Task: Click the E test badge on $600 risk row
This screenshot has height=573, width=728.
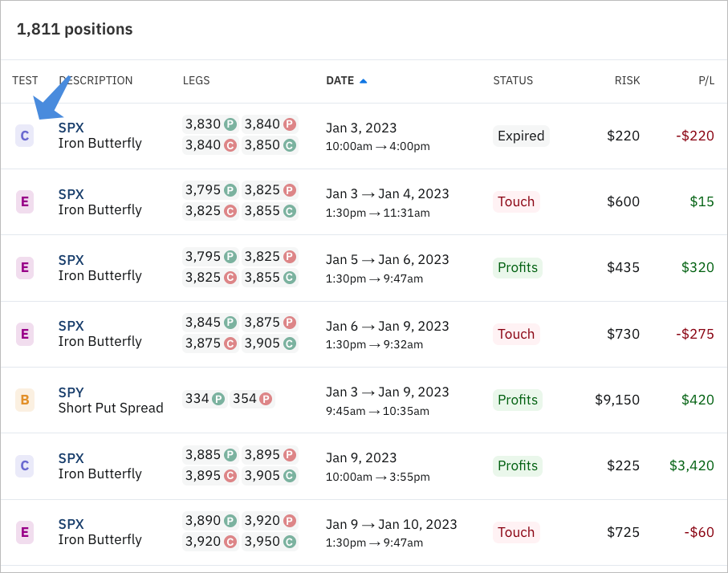Action: tap(25, 202)
